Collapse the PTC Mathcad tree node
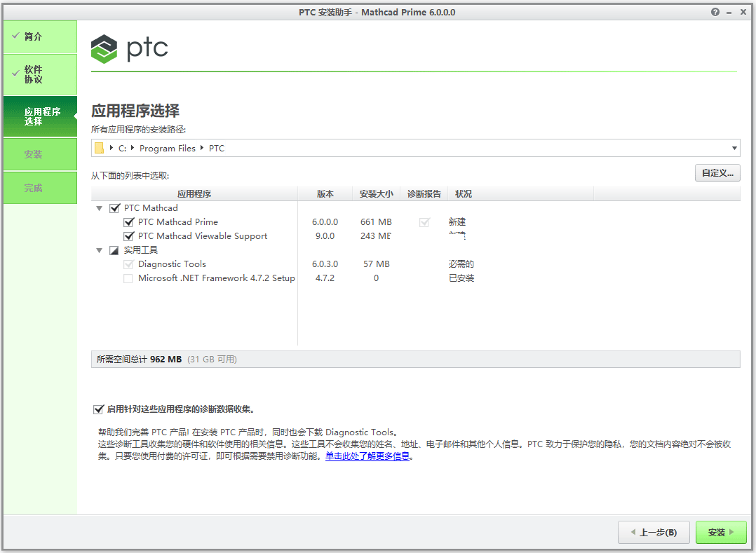 pyautogui.click(x=99, y=208)
